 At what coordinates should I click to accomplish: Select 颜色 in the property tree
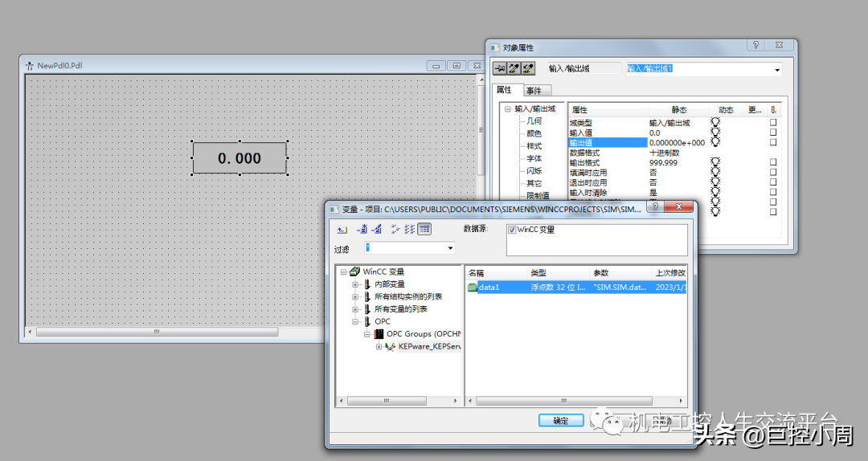[x=534, y=133]
